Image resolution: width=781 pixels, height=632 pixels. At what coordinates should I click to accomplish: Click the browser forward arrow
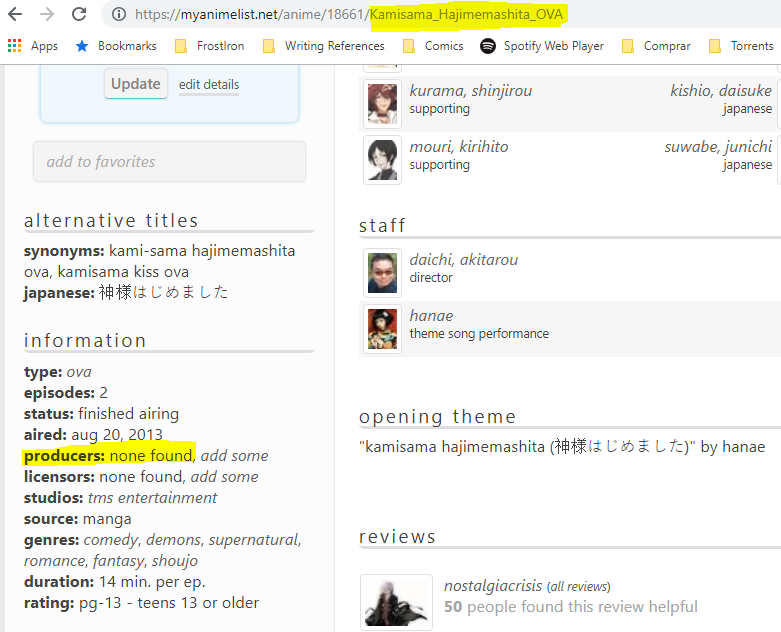47,14
